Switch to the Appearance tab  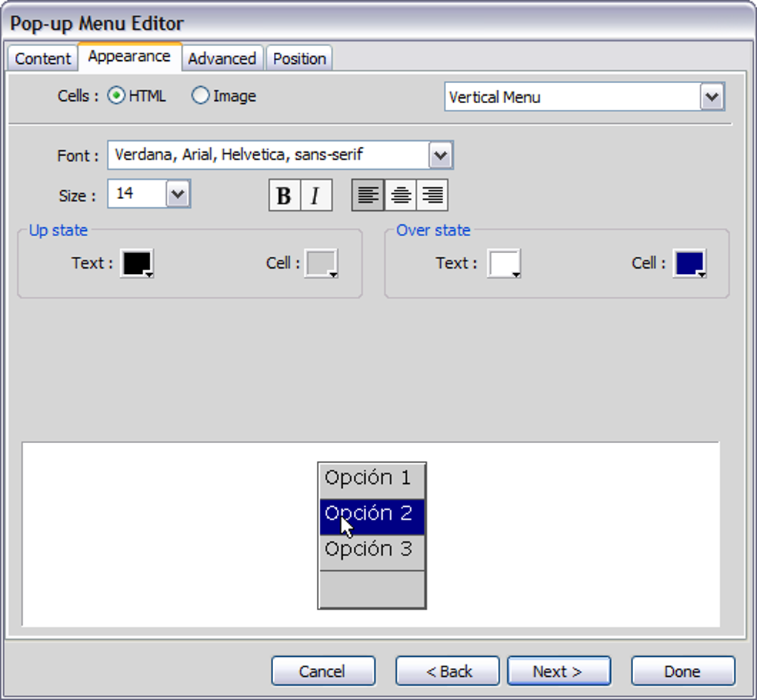129,57
